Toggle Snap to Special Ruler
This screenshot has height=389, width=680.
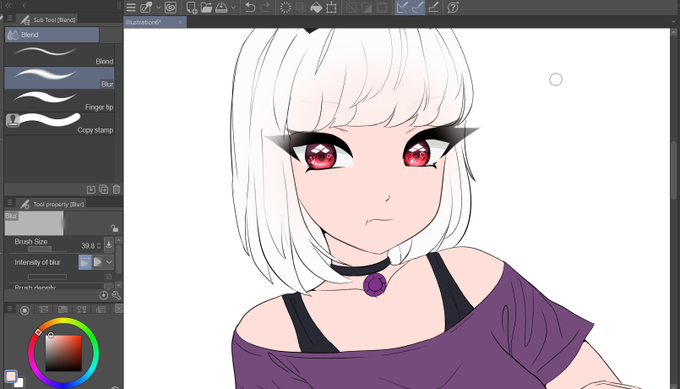(417, 7)
